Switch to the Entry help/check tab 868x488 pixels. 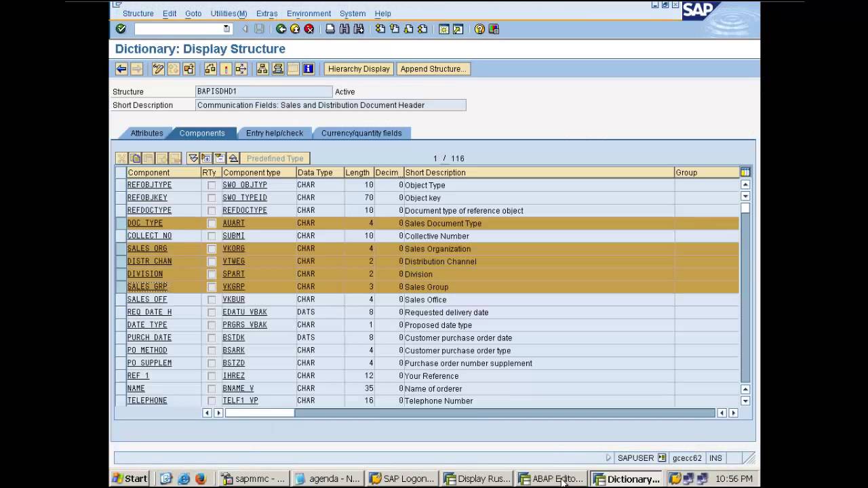click(275, 133)
